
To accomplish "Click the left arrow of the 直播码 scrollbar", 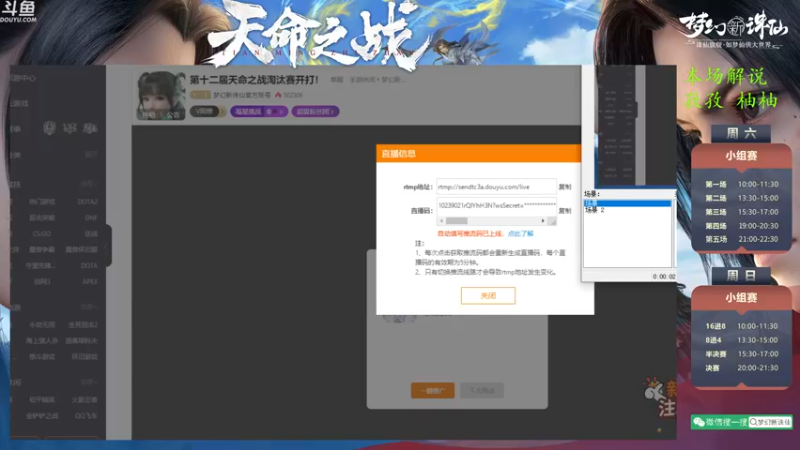I will coord(441,221).
